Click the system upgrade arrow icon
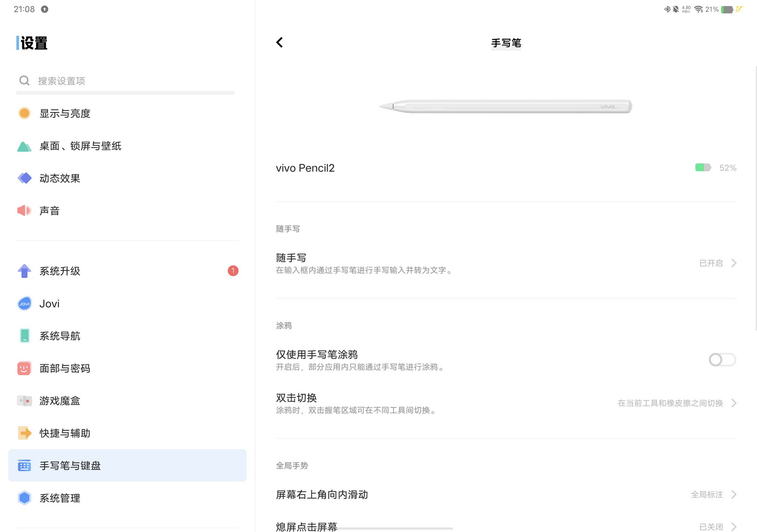The width and height of the screenshot is (757, 532). coord(24,271)
